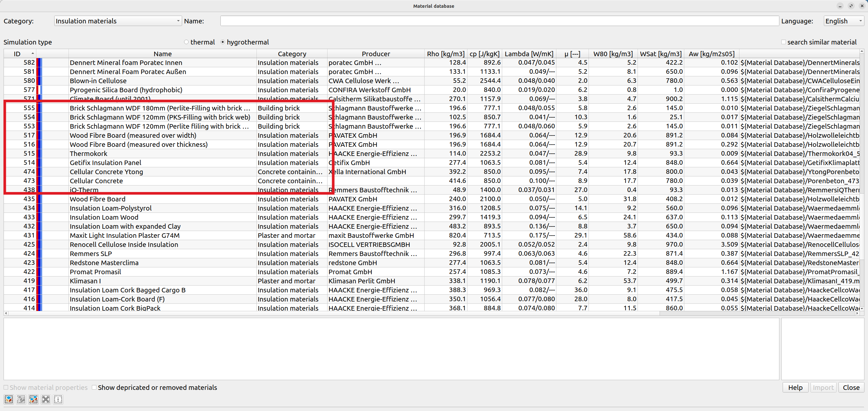Sort by the Producer column header
The image size is (868, 411).
coord(376,54)
